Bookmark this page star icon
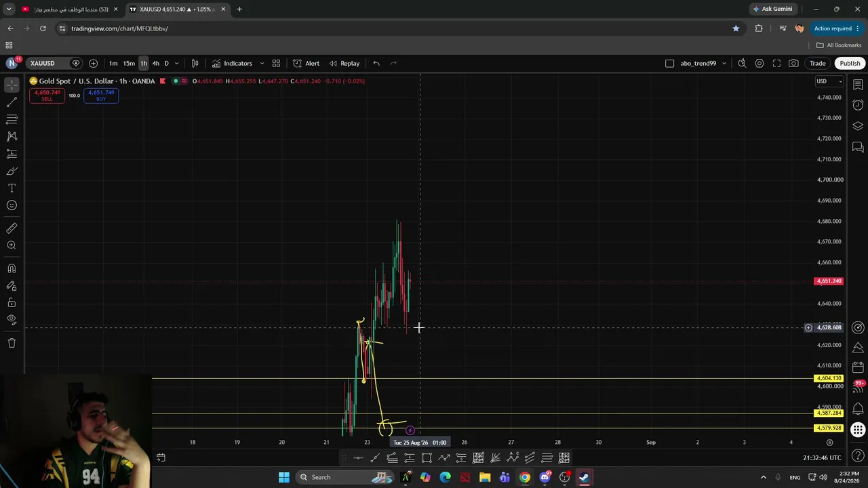868x488 pixels. pos(736,28)
